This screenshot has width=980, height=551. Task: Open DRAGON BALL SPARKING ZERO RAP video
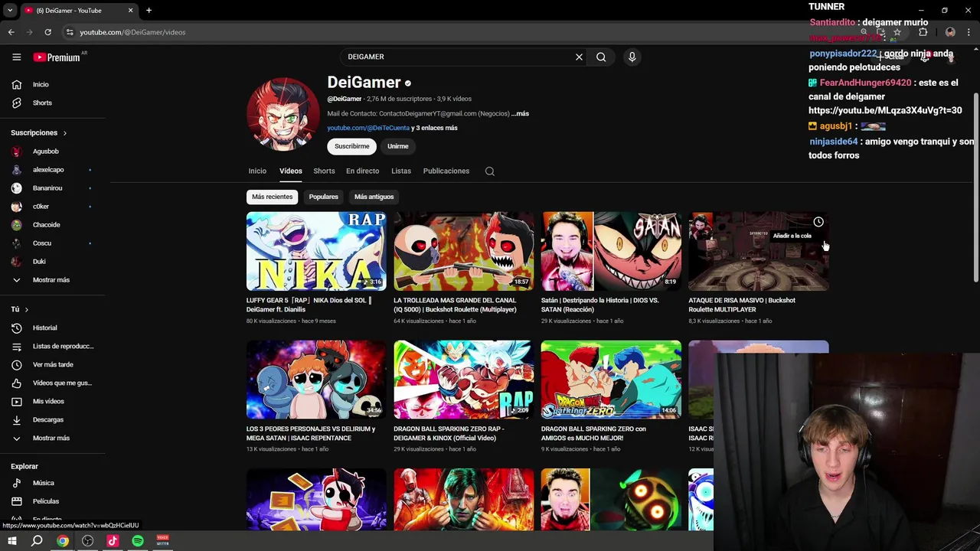(464, 380)
